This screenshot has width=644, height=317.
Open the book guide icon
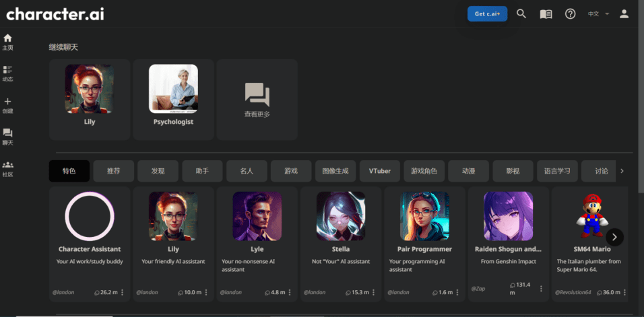(546, 14)
